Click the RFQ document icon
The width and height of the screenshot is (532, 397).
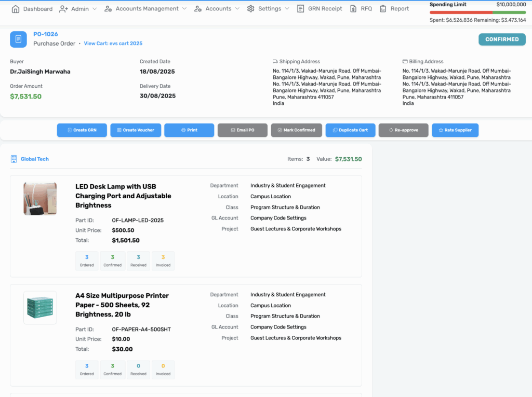[354, 9]
